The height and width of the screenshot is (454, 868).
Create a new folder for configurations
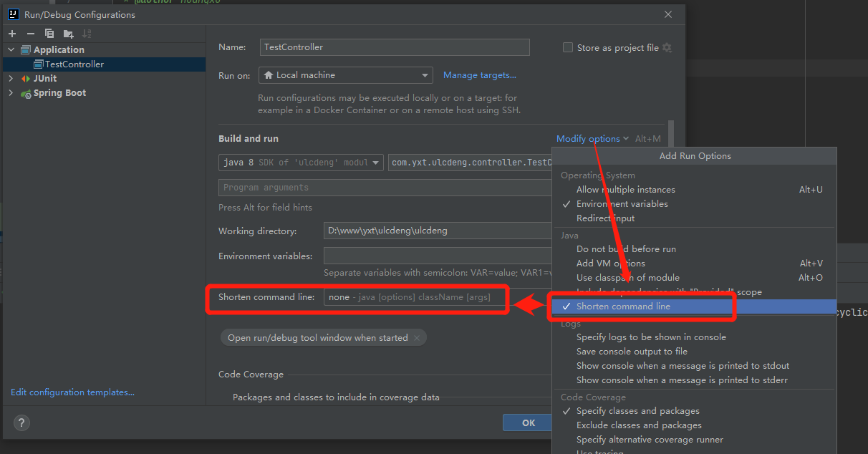[67, 33]
